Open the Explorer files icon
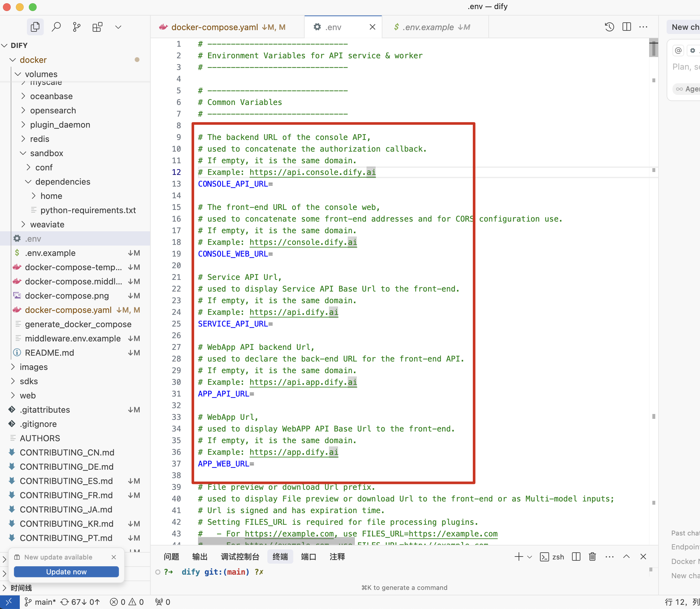Viewport: 700px width, 609px height. pyautogui.click(x=35, y=27)
